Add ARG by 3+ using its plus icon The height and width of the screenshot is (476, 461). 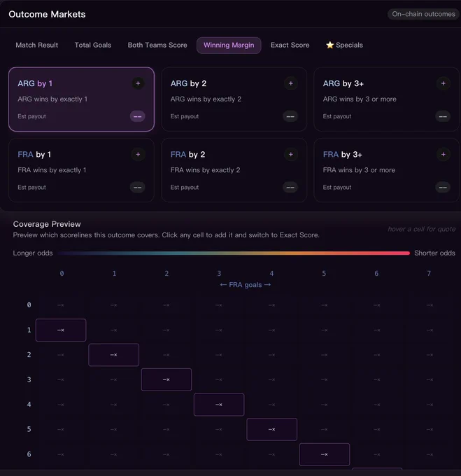[x=443, y=83]
